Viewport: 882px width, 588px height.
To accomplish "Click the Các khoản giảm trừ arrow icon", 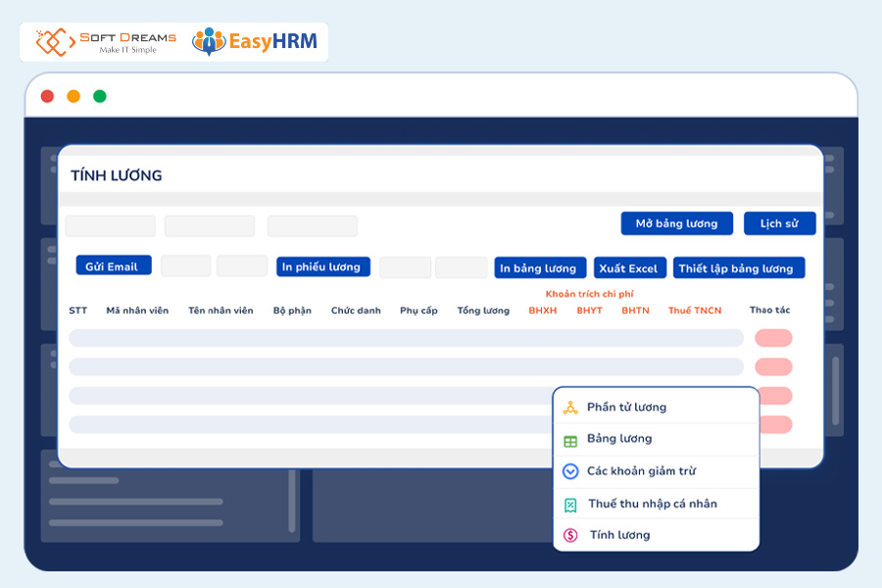I will point(569,471).
